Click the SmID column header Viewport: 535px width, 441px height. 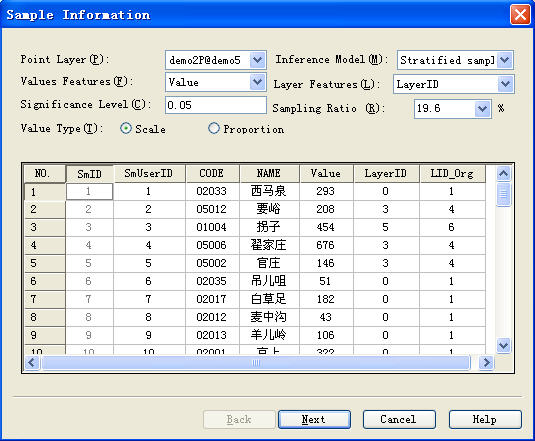tap(89, 174)
